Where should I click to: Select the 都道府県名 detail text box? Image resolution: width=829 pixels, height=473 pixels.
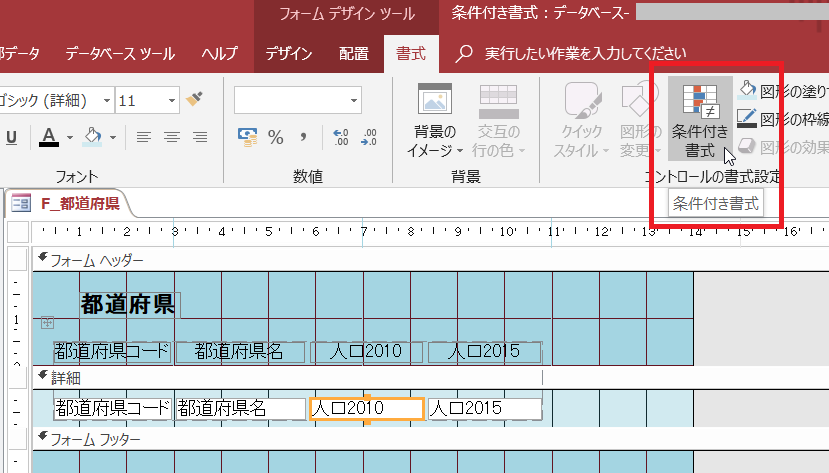(x=240, y=409)
